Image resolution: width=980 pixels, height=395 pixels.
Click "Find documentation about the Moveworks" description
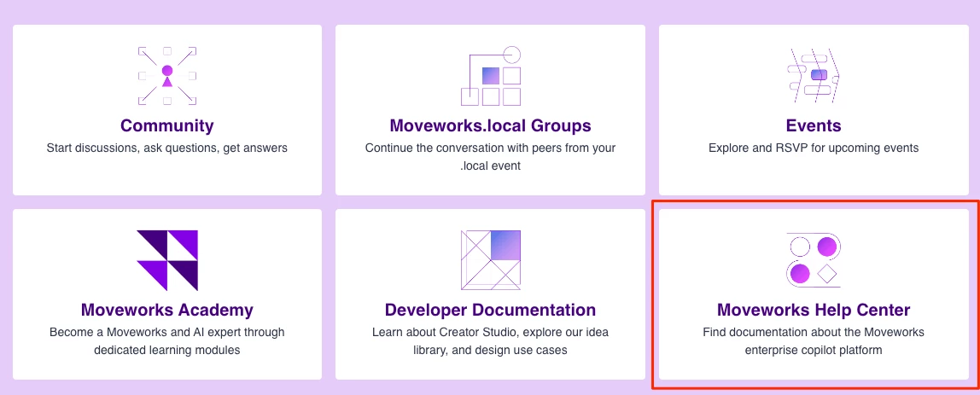pos(814,340)
